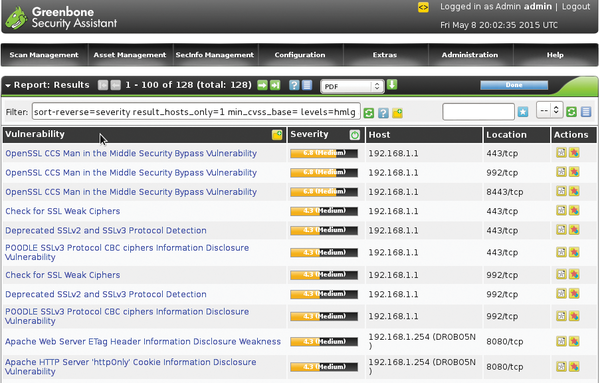
Task: Download report using green arrow icon
Action: coord(392,85)
